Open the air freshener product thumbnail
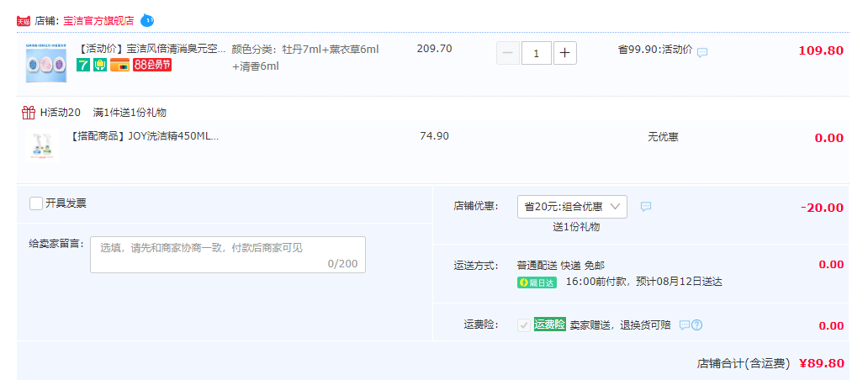This screenshot has width=868, height=380. (x=46, y=62)
